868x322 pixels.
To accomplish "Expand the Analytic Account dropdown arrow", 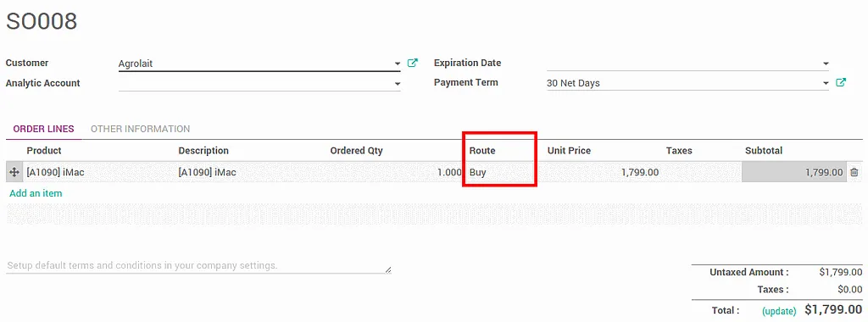I will pyautogui.click(x=398, y=84).
